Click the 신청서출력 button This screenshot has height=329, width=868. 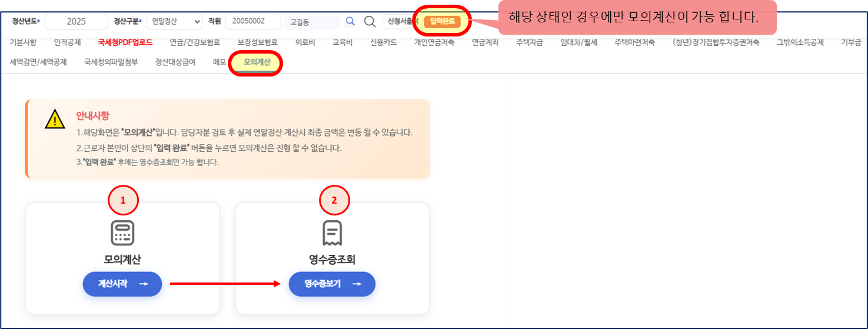click(x=403, y=21)
